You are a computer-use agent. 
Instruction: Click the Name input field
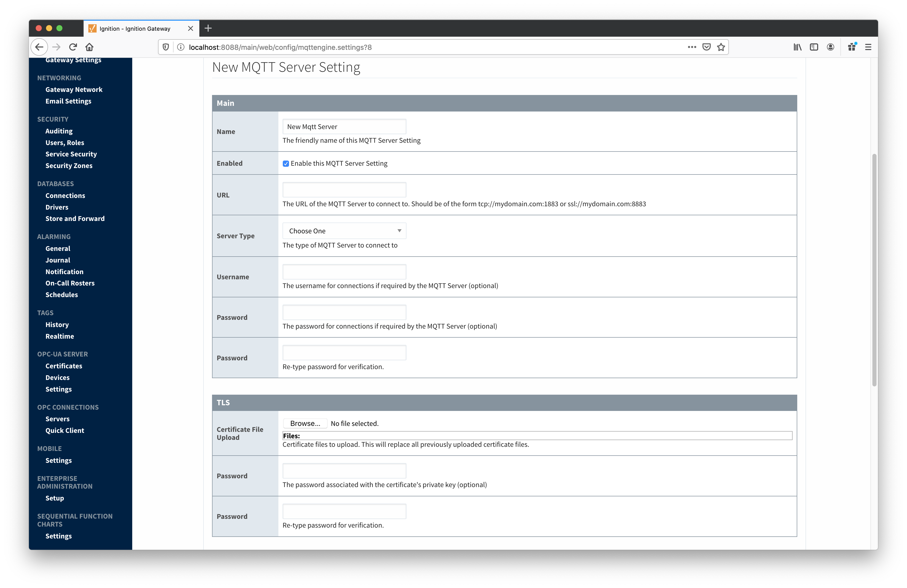tap(345, 127)
